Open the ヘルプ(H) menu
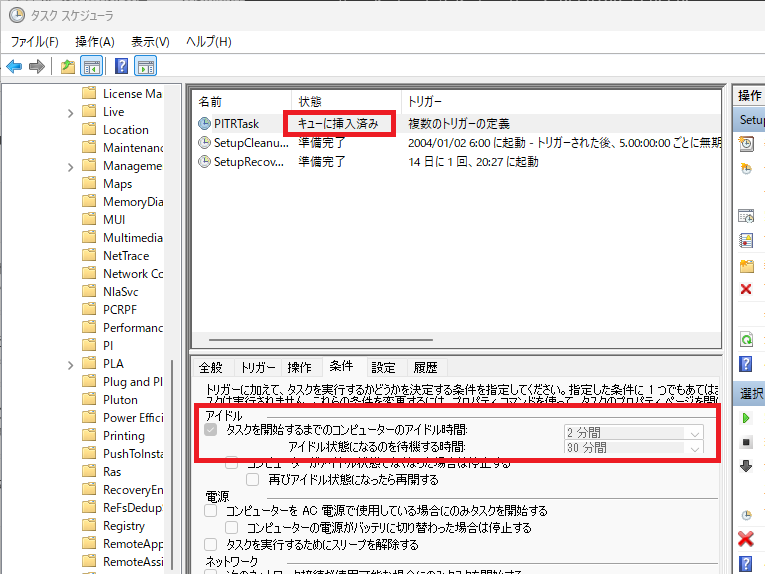Image resolution: width=765 pixels, height=574 pixels. (x=208, y=42)
